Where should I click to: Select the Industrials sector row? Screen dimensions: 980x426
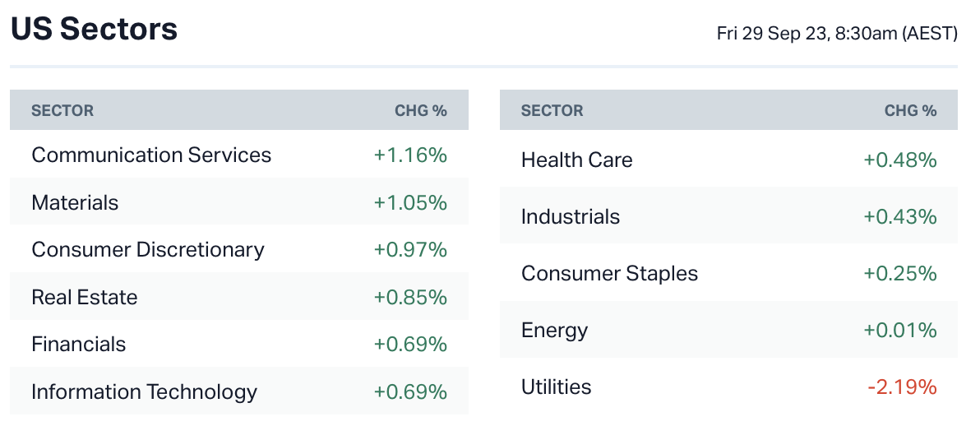pyautogui.click(x=571, y=217)
